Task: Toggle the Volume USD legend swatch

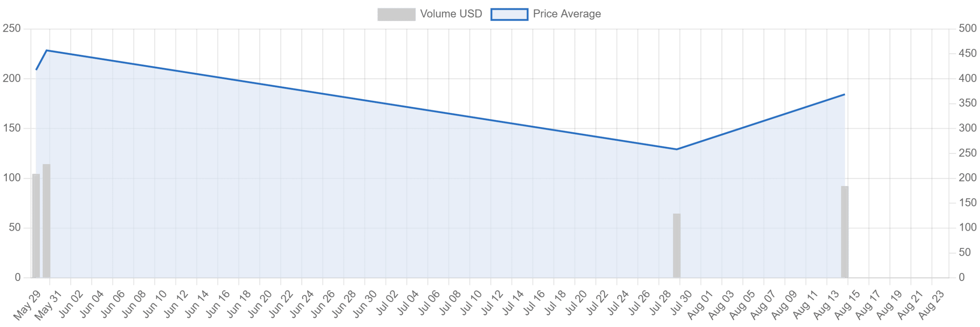Action: [x=396, y=14]
